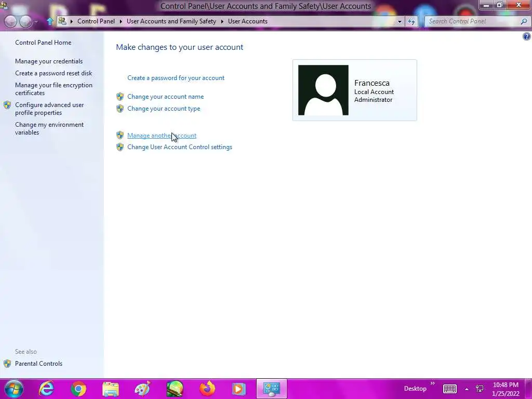Click shield icon beside Parental Controls
This screenshot has width=532, height=399.
point(7,363)
